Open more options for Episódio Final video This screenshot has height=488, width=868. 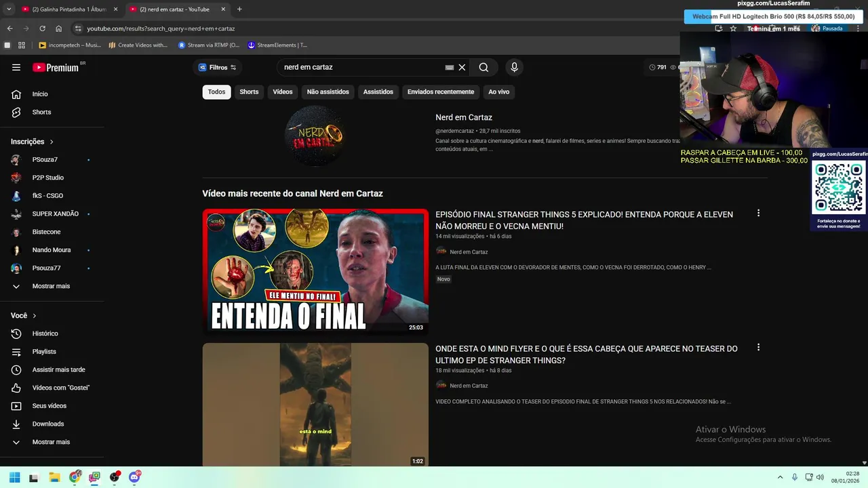(x=758, y=213)
